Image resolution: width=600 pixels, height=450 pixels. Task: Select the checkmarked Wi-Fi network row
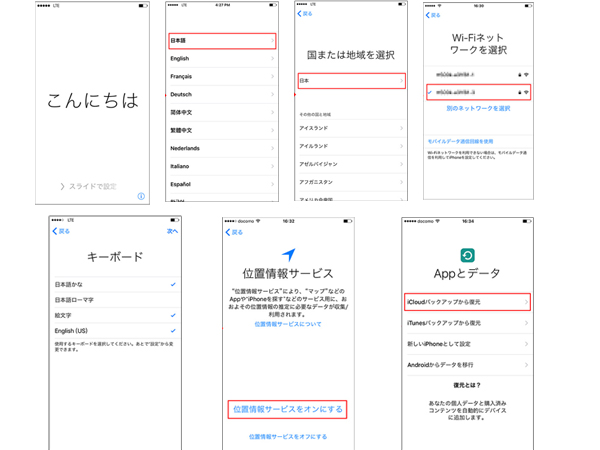(478, 92)
